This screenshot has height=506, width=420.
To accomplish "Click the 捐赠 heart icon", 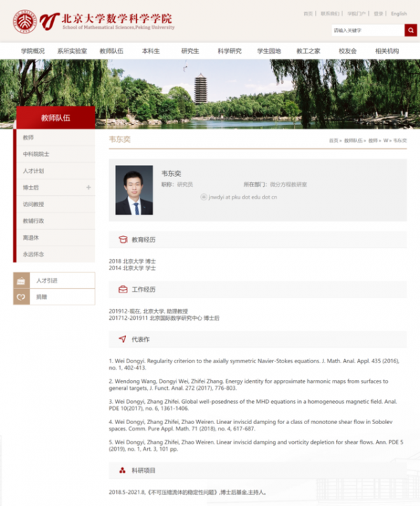I will [x=21, y=297].
